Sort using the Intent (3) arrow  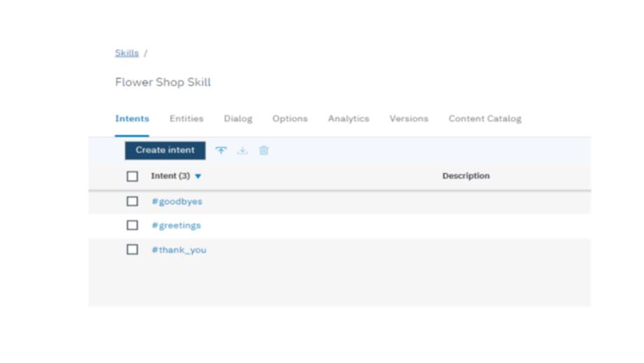(198, 176)
